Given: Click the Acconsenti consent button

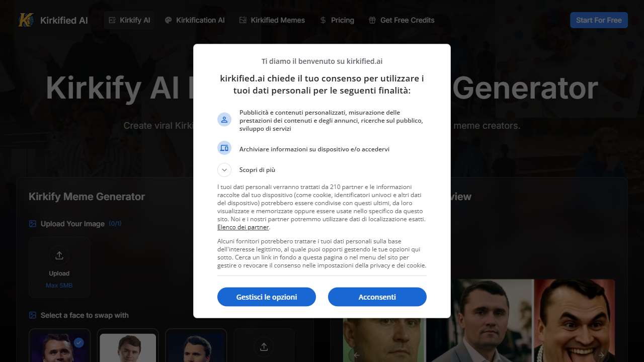Looking at the screenshot, I should click(377, 297).
